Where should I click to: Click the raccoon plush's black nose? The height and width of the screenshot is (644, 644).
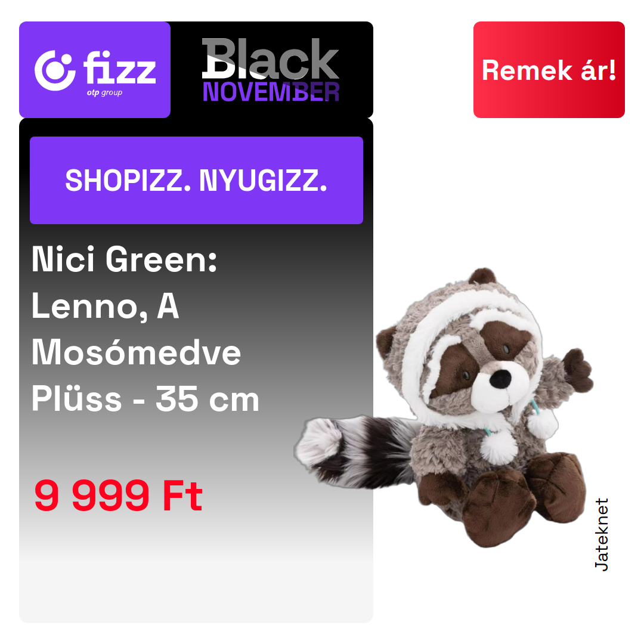point(500,379)
